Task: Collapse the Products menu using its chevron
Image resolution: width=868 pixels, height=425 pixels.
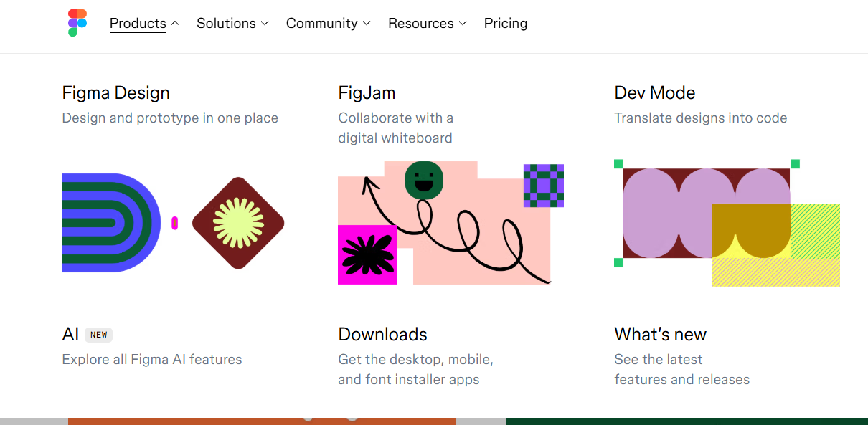Action: coord(175,23)
